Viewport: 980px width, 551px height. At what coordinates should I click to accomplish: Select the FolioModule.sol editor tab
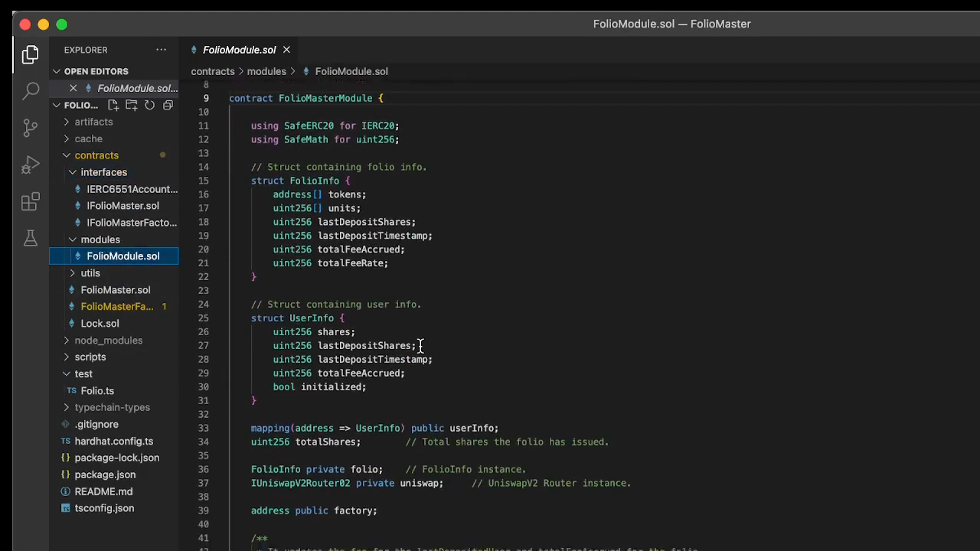click(x=239, y=50)
